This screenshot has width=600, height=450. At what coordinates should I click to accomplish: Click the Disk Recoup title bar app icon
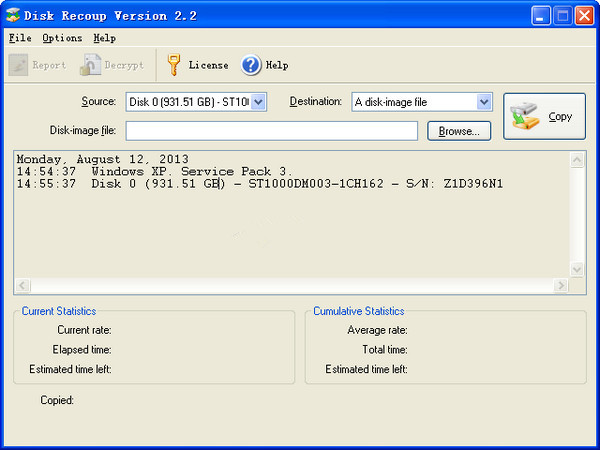[x=13, y=15]
